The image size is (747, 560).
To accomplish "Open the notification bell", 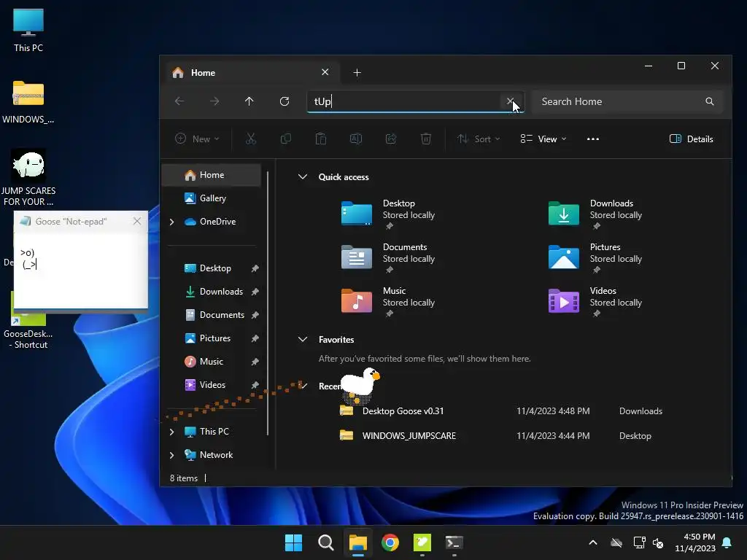I will coord(727,542).
